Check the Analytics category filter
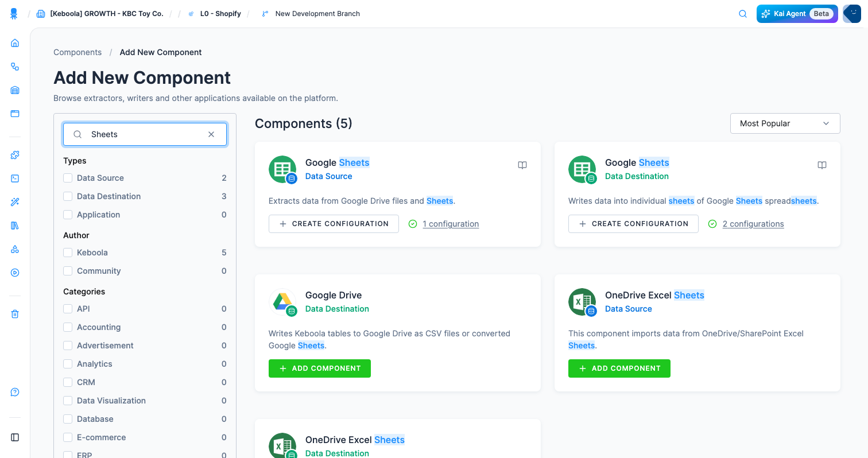The width and height of the screenshot is (868, 458). 68,364
